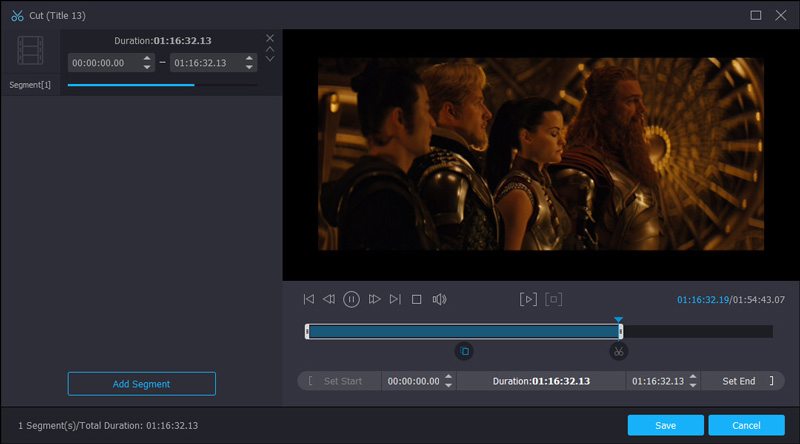Click the scissors split icon below timeline
The image size is (800, 444).
619,351
